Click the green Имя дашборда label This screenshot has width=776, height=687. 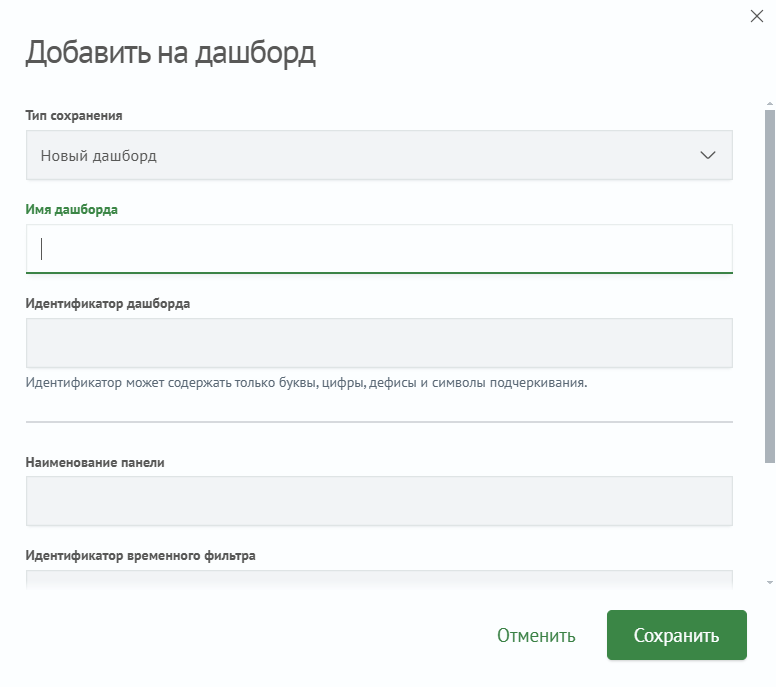coord(71,209)
